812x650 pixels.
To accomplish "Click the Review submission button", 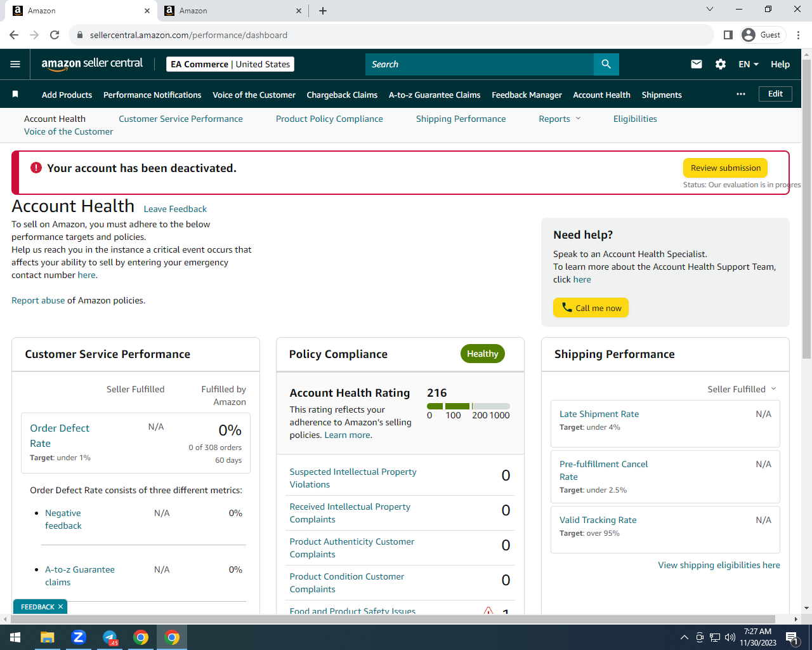I will click(x=725, y=168).
